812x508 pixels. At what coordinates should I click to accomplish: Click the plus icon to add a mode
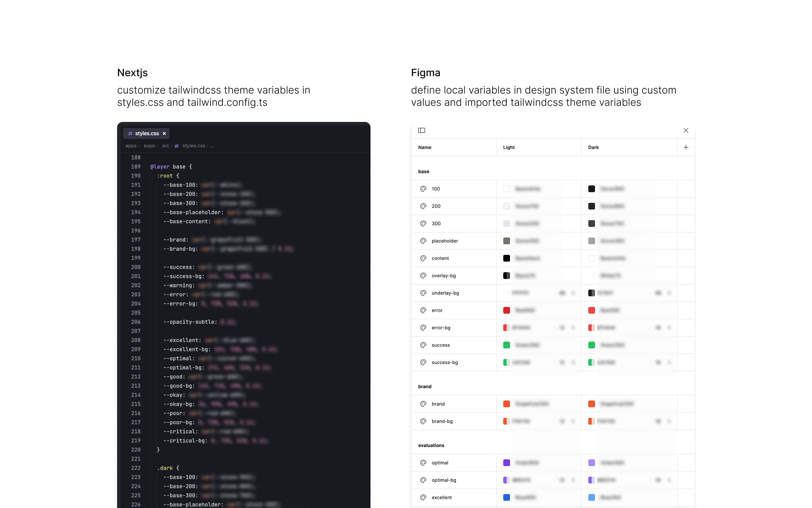coord(686,147)
